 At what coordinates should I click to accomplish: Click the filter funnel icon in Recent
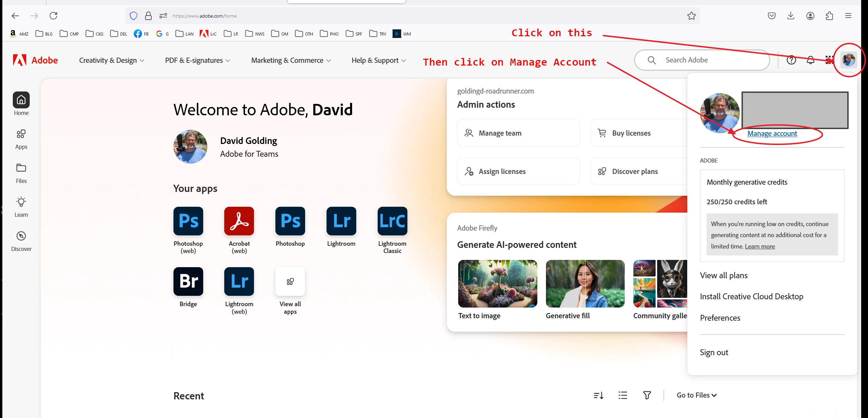[x=647, y=396]
